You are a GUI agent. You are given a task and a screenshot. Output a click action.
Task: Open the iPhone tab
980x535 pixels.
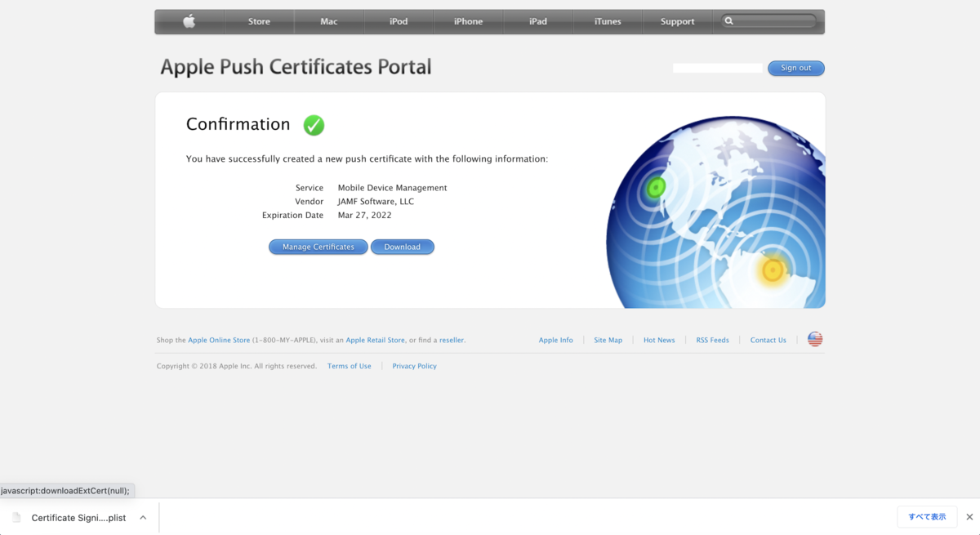pyautogui.click(x=469, y=21)
